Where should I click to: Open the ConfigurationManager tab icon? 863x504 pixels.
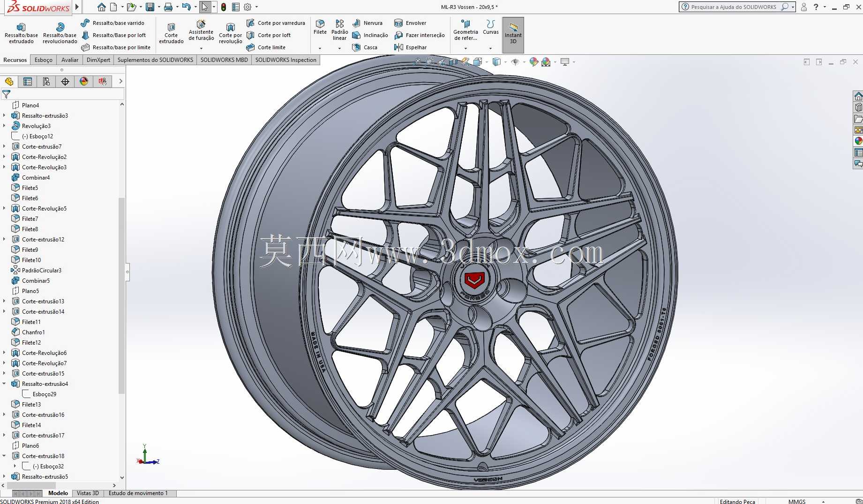point(46,82)
